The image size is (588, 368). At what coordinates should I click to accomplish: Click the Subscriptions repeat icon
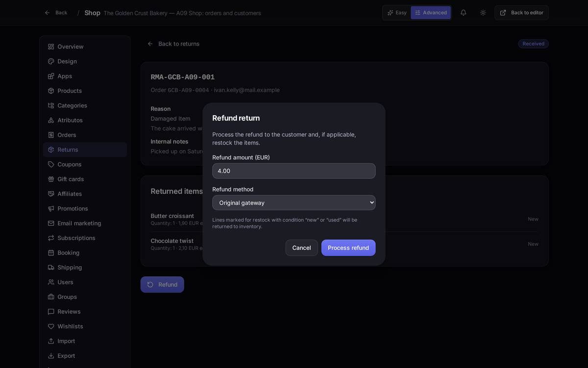pyautogui.click(x=51, y=238)
